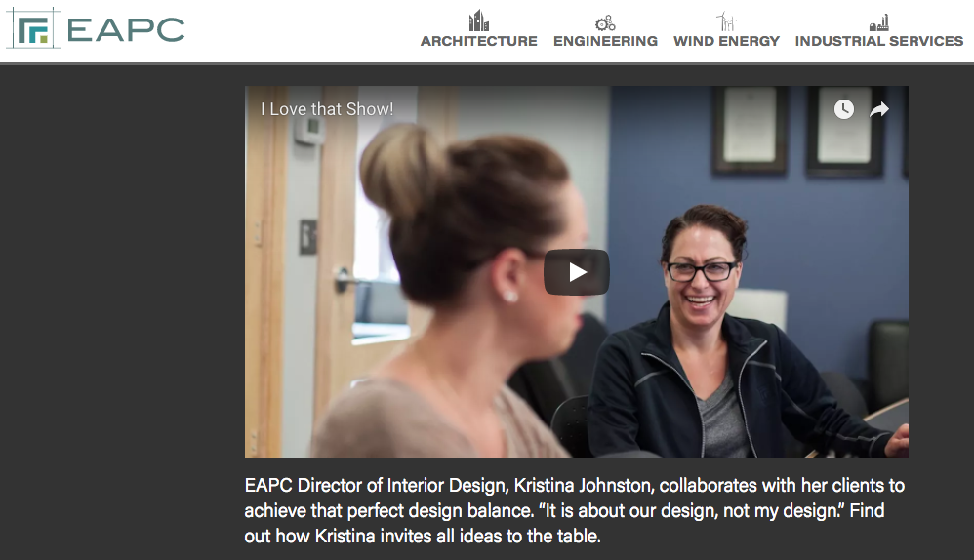The height and width of the screenshot is (560, 974).
Task: Click the Industrial Services factory icon
Action: pos(879,23)
